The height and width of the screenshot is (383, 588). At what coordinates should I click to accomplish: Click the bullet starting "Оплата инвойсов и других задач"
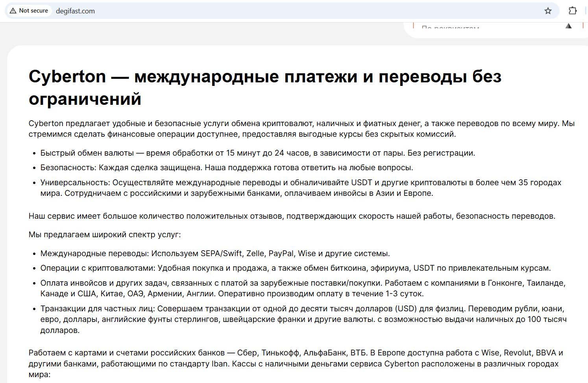click(303, 288)
